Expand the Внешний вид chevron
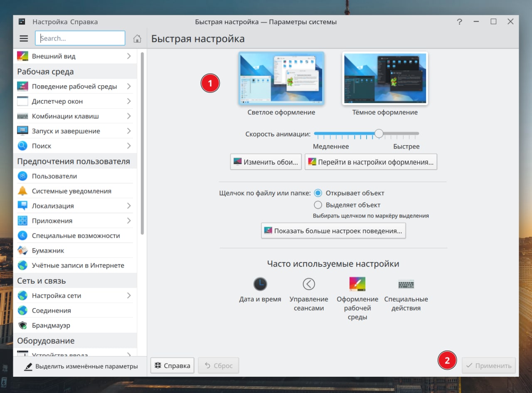This screenshot has width=532, height=393. (129, 56)
